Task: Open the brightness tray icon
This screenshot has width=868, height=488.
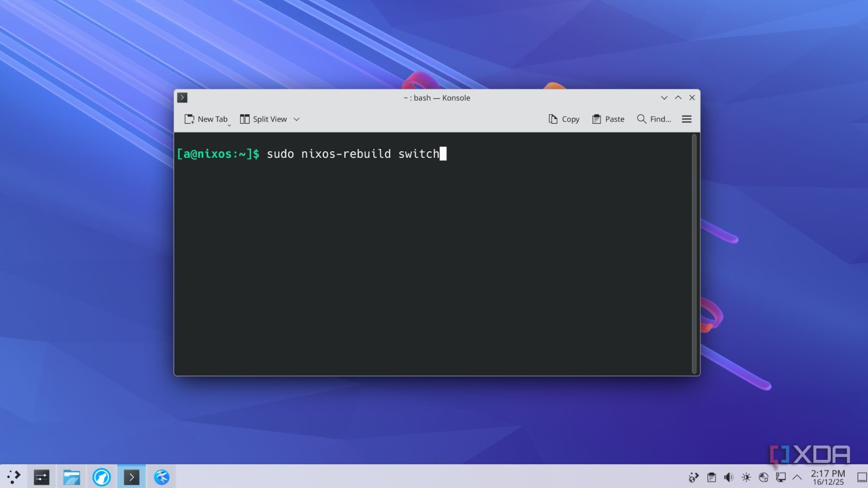Action: pyautogui.click(x=746, y=477)
